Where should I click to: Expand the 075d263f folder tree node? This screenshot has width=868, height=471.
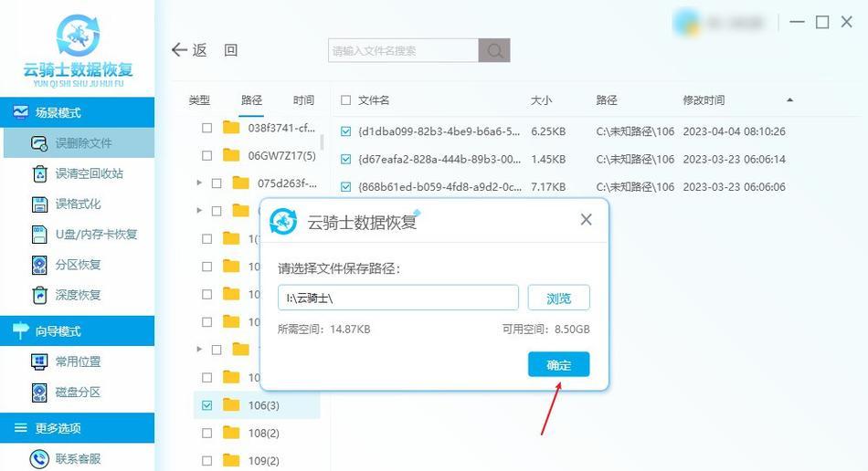click(199, 183)
